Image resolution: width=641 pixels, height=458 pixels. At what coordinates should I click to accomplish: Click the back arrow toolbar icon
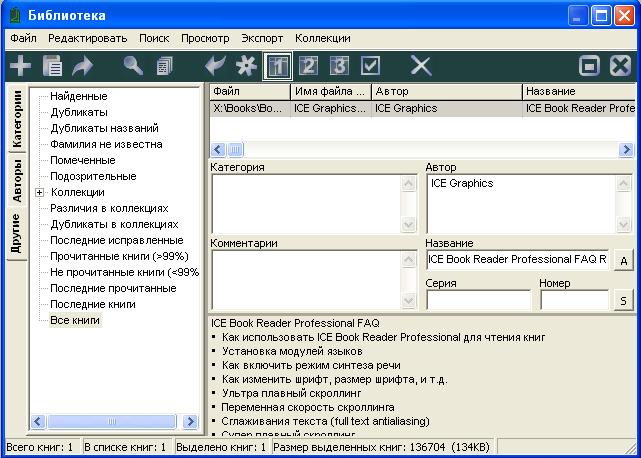click(x=215, y=66)
